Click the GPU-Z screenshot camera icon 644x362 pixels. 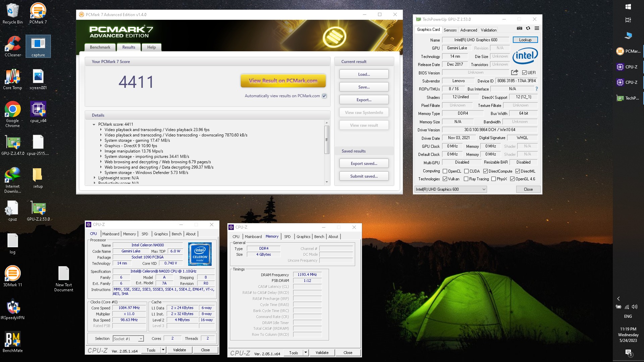tap(519, 28)
